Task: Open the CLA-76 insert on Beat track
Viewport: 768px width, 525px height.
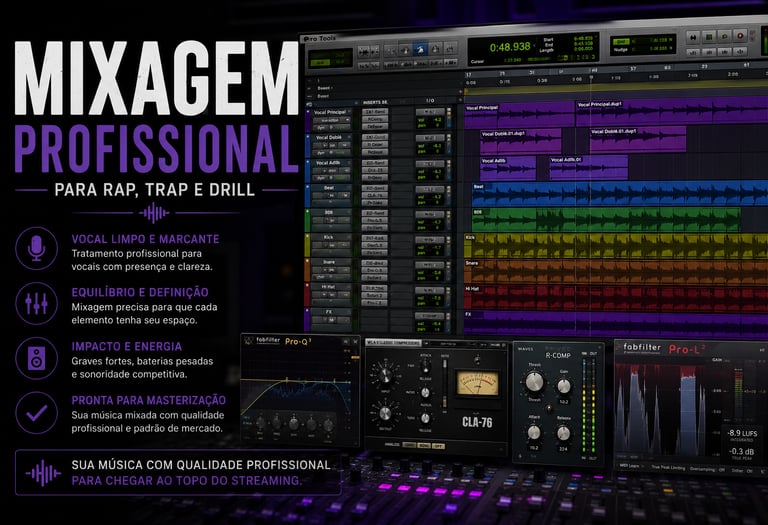Action: click(375, 195)
